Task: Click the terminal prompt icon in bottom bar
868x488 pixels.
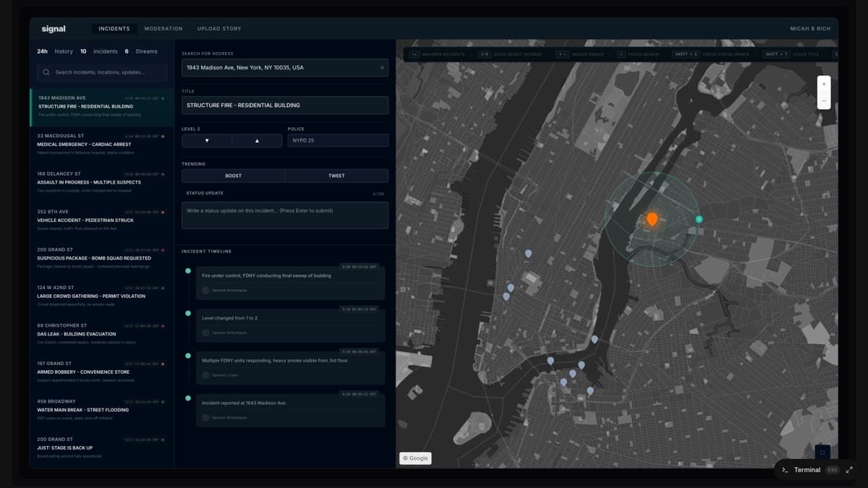Action: click(786, 470)
